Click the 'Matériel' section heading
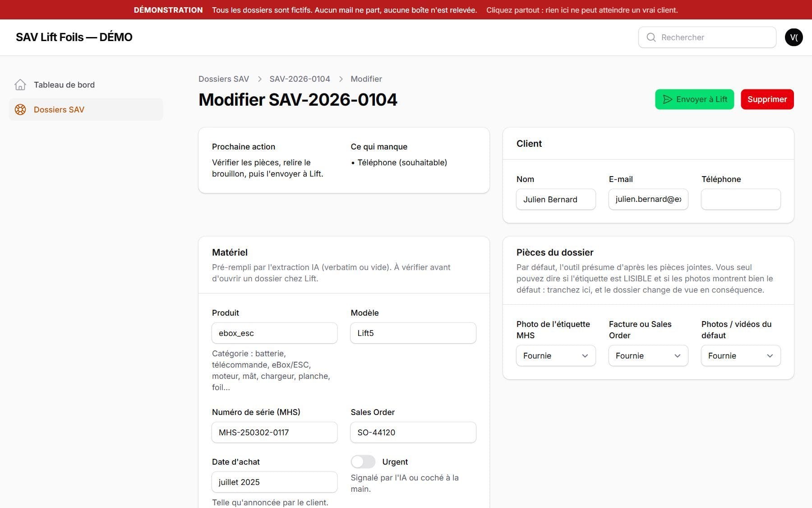The image size is (812, 508). point(230,252)
